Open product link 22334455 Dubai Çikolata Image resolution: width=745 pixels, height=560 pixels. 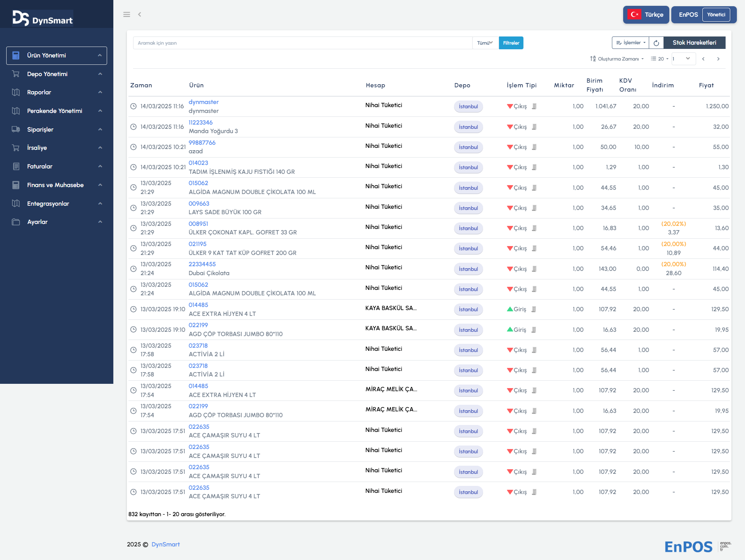tap(202, 264)
